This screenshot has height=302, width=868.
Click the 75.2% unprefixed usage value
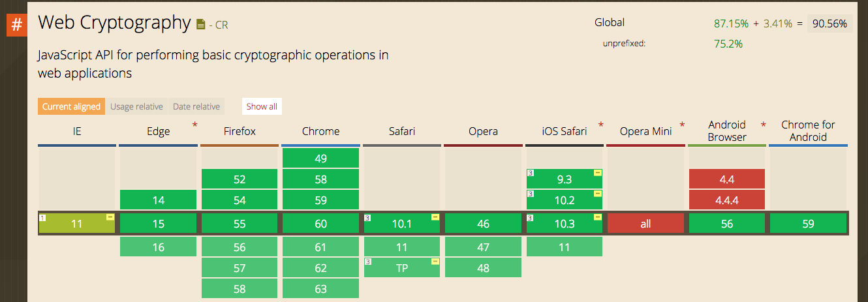728,44
